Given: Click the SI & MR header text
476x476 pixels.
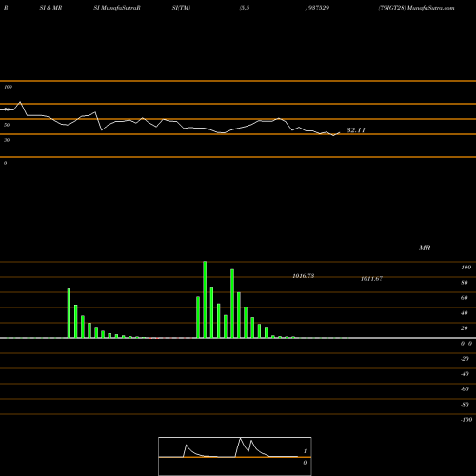Looking at the screenshot, I should [x=50, y=8].
